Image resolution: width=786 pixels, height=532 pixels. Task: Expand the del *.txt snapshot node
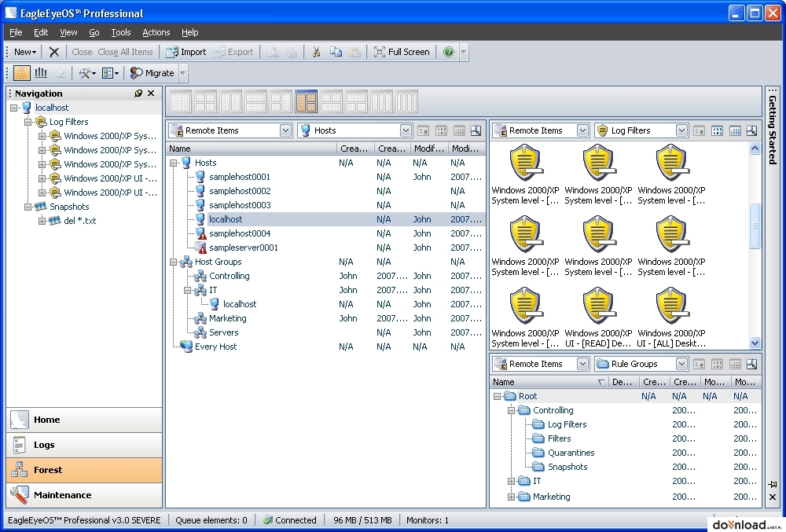tap(42, 221)
